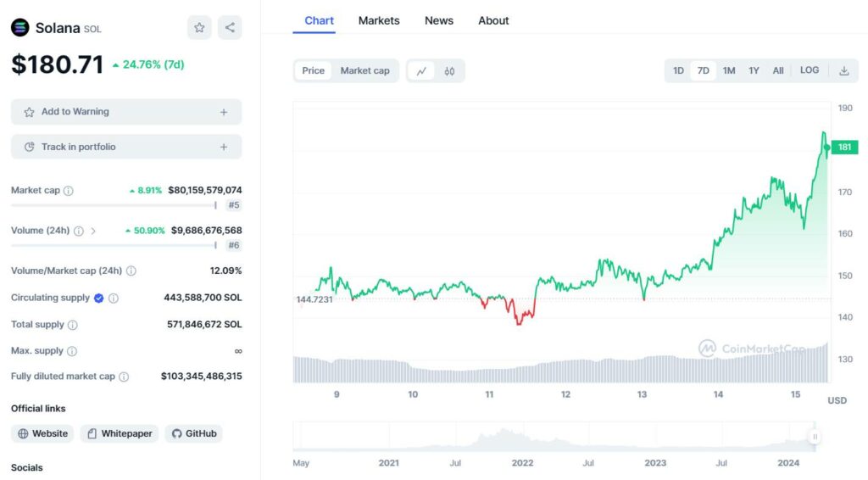This screenshot has height=480, width=868.
Task: Open Market cap info tooltip icon
Action: pos(68,191)
